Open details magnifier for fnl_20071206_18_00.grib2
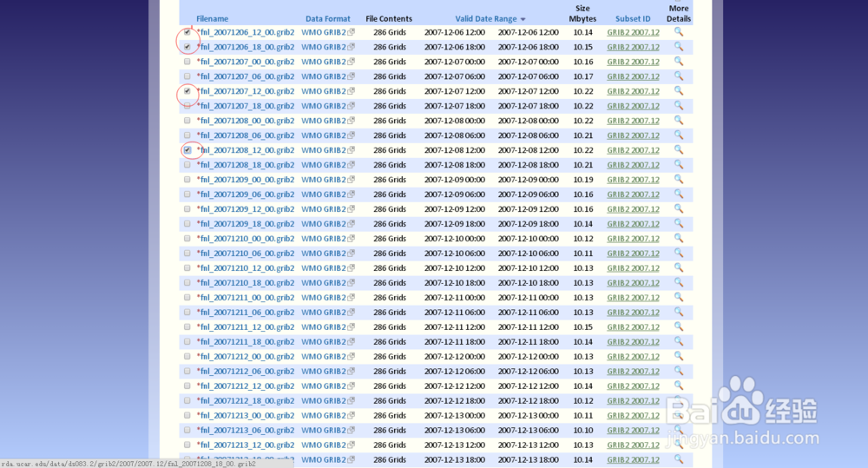The width and height of the screenshot is (868, 468). coord(679,47)
